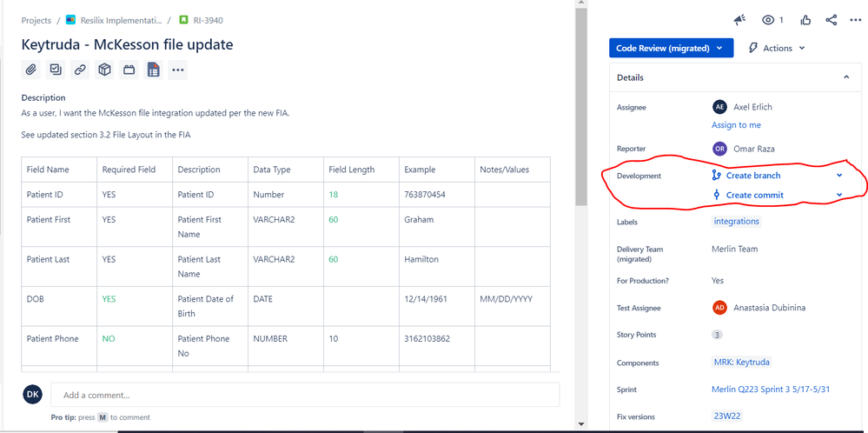Open Resilix Implementati... project breadcrumb
Viewport: 868px width, 433px height.
(x=122, y=21)
